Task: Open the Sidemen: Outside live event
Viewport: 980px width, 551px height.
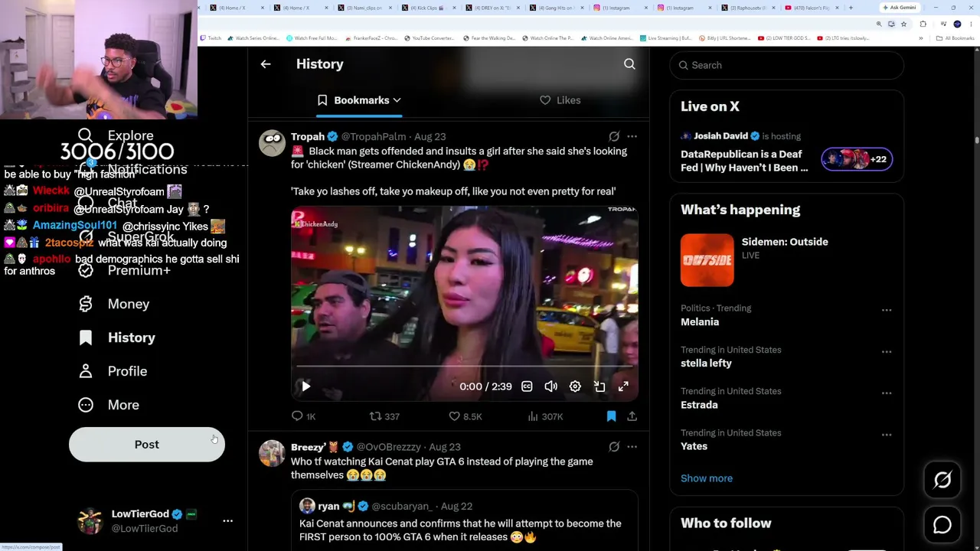Action: 786,260
